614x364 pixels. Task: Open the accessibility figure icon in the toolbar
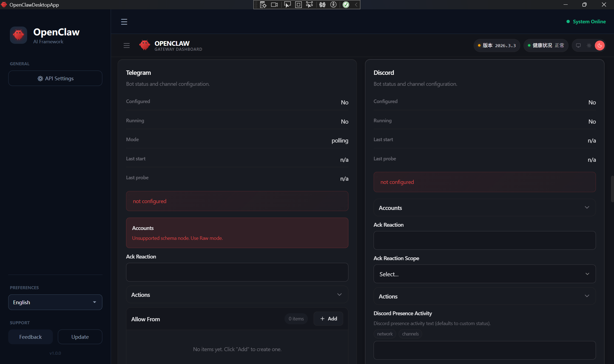tap(333, 5)
